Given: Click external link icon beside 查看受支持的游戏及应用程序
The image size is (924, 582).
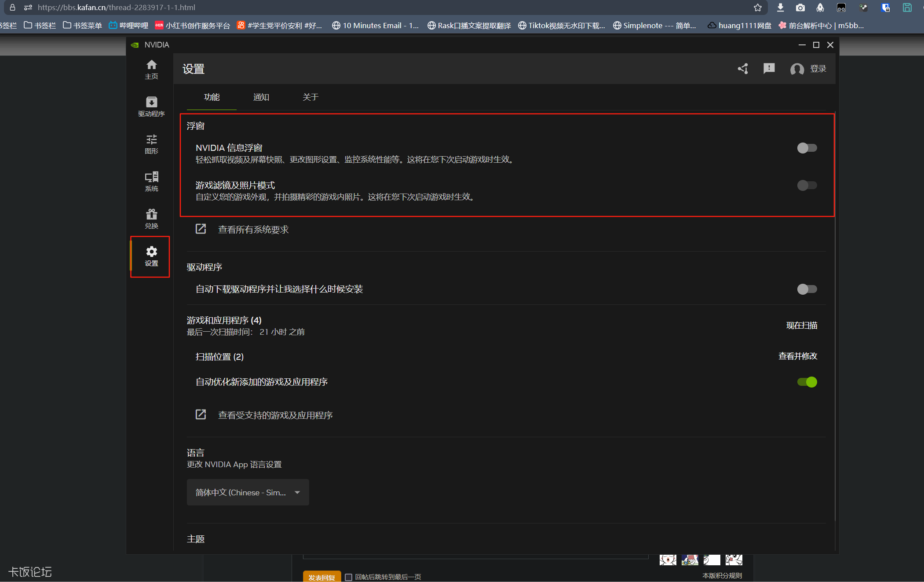Looking at the screenshot, I should point(201,414).
